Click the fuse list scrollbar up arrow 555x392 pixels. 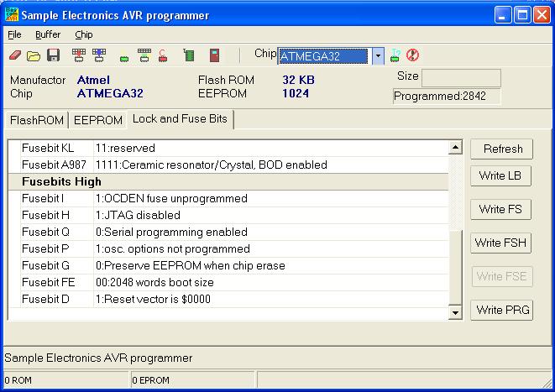tap(456, 148)
